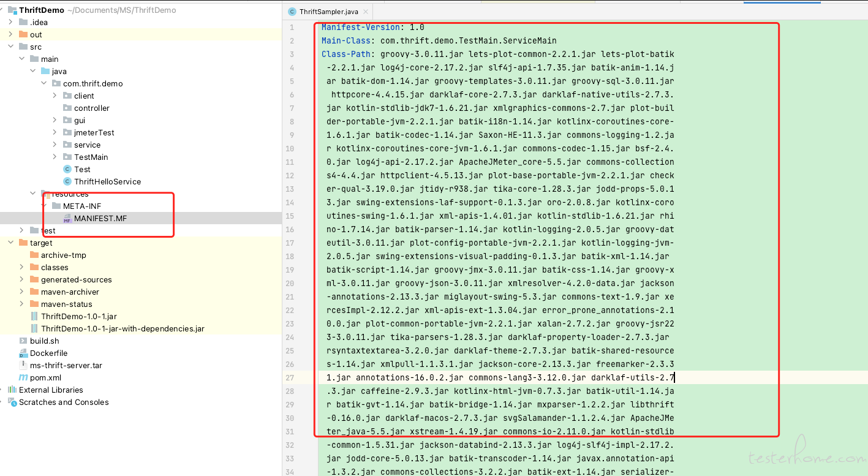Expand the maven-archiver folder
The image size is (868, 476).
pos(23,292)
